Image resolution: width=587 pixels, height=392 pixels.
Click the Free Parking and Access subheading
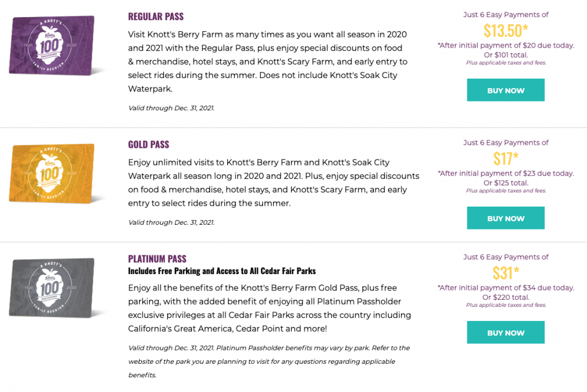coord(222,271)
